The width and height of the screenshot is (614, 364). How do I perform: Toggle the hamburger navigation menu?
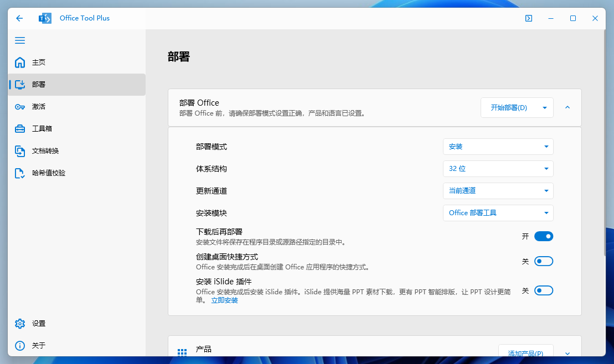coord(20,40)
